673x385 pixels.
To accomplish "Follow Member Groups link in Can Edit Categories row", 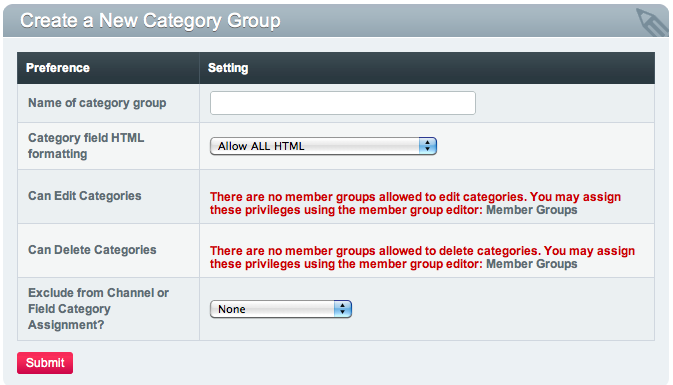I will click(x=531, y=210).
